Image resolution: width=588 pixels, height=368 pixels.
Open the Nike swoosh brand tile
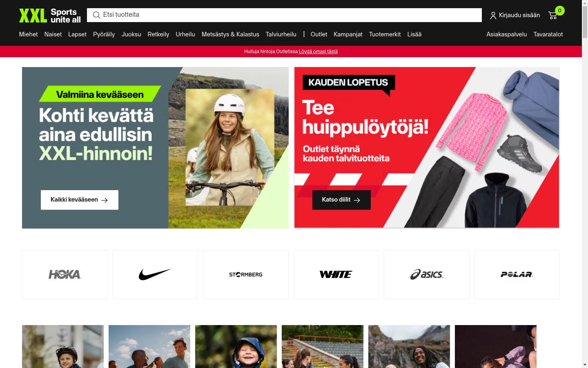click(x=155, y=274)
